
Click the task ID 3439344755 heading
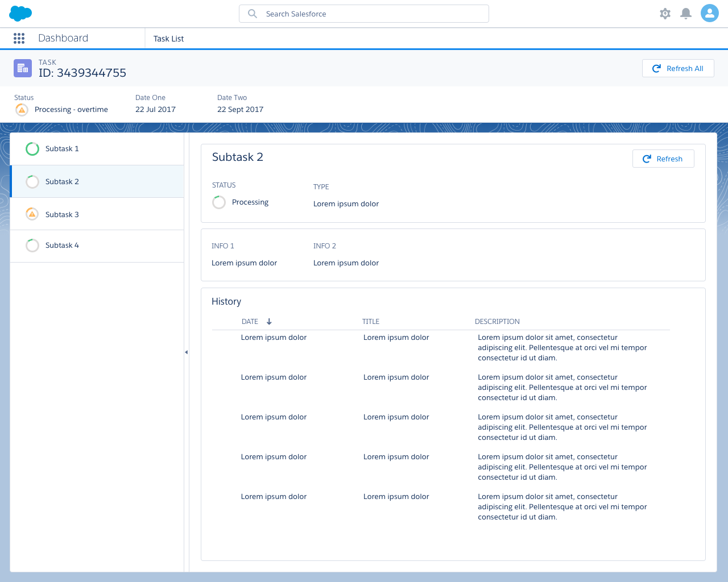pos(82,73)
